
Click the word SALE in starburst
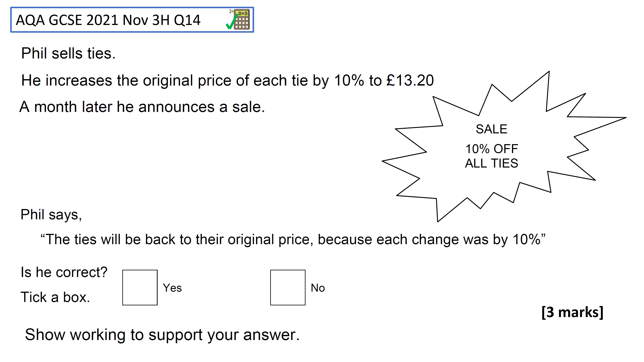pyautogui.click(x=491, y=129)
